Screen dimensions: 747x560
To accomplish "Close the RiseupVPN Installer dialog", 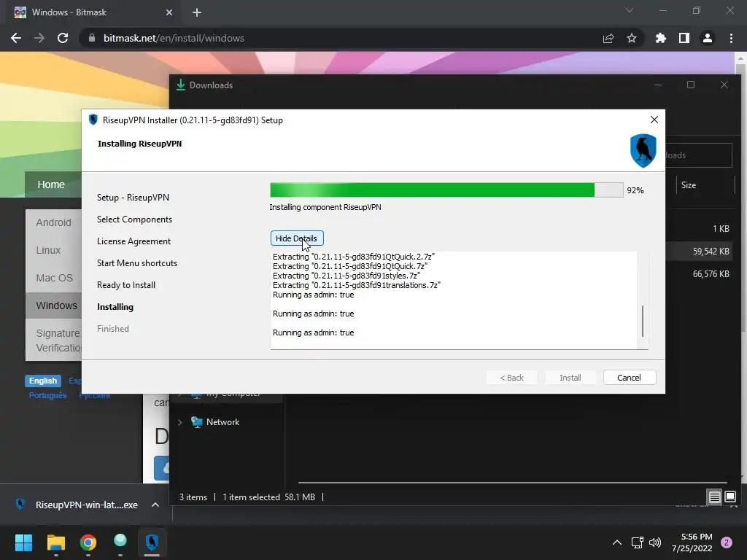I will [x=654, y=120].
